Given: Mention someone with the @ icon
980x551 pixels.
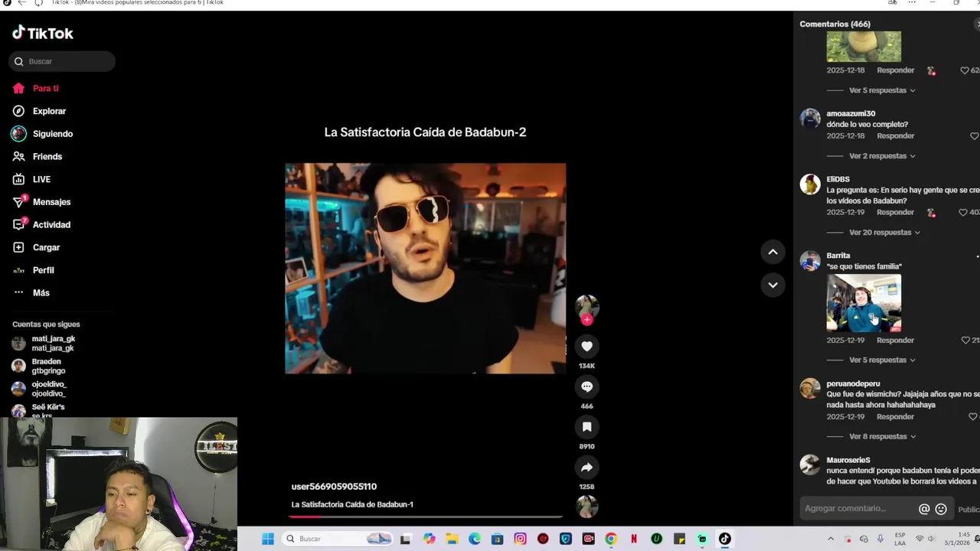Looking at the screenshot, I should click(x=924, y=509).
